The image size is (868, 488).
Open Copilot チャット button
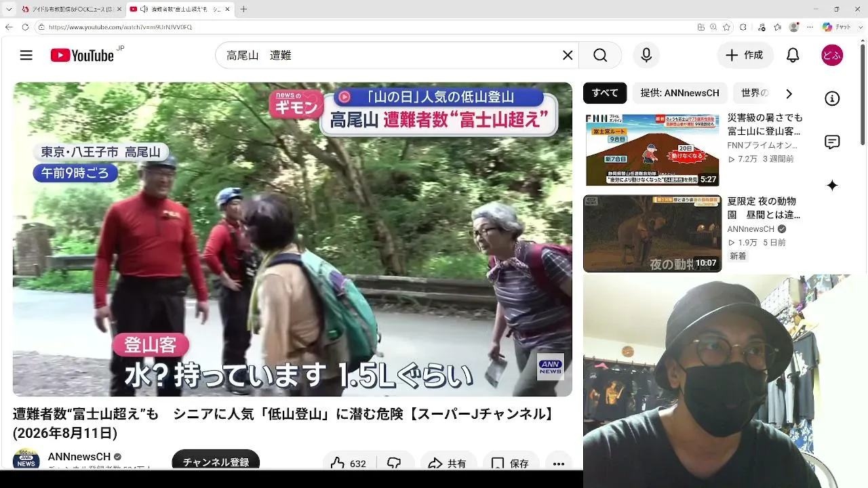(837, 27)
